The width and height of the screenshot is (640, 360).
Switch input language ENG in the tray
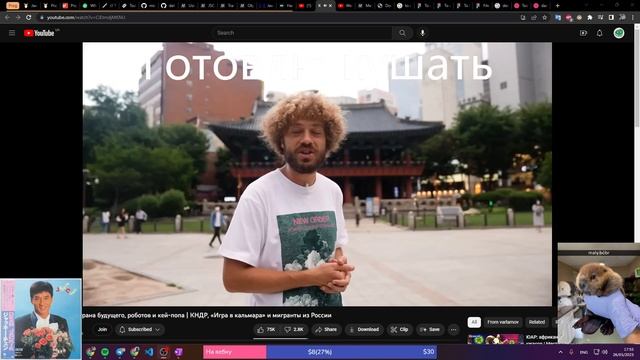pyautogui.click(x=584, y=352)
